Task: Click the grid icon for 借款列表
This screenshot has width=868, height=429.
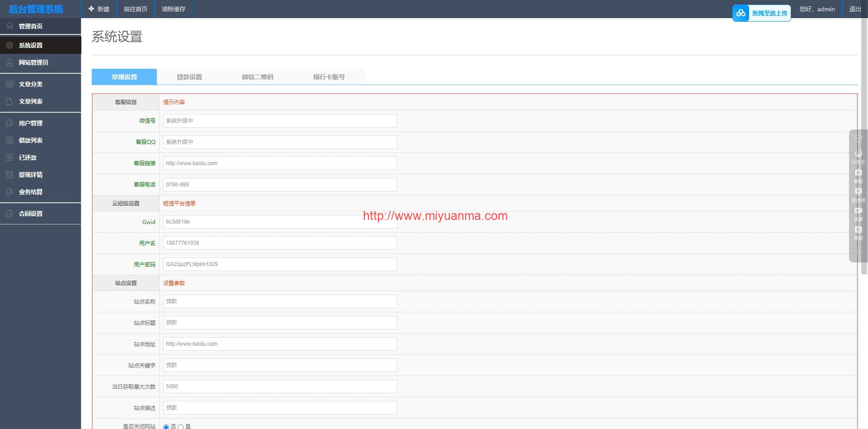Action: [9, 140]
